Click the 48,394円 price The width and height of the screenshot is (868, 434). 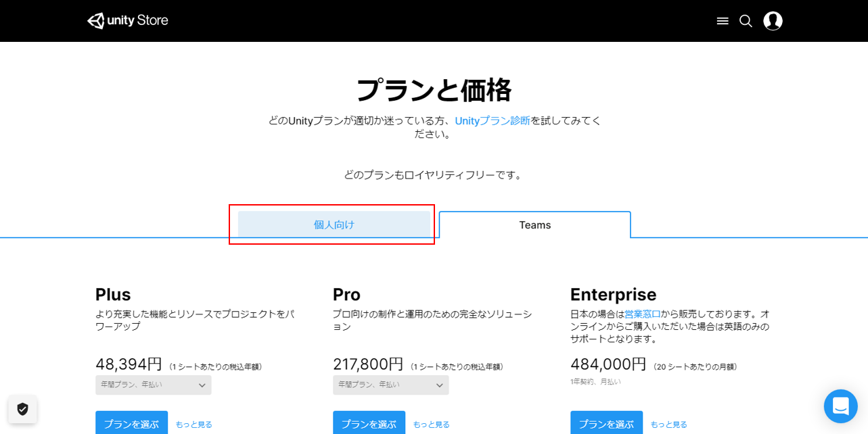(129, 364)
